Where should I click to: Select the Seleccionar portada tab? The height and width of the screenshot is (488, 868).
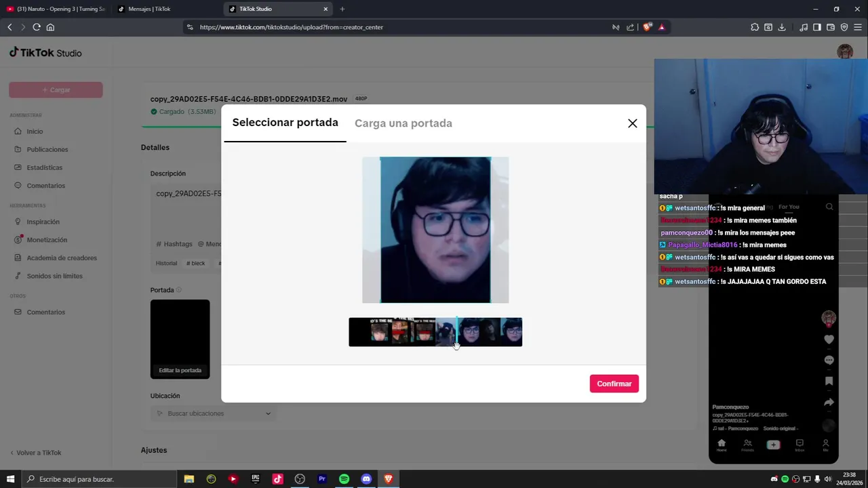tap(285, 123)
